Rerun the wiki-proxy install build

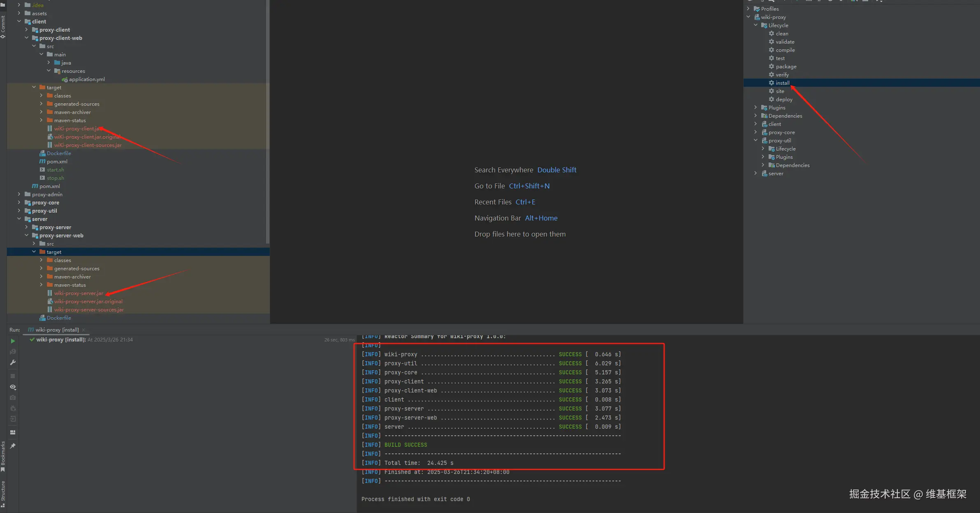pyautogui.click(x=13, y=341)
